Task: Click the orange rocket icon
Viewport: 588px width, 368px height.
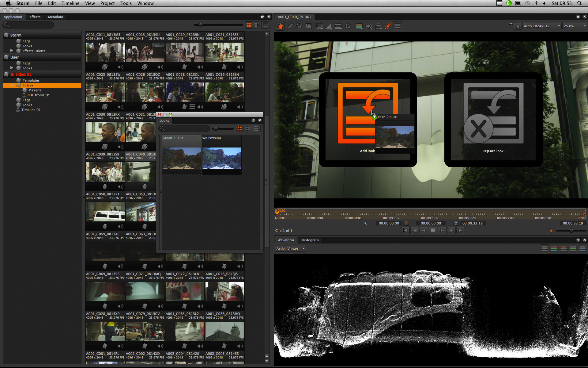Action: pyautogui.click(x=388, y=26)
